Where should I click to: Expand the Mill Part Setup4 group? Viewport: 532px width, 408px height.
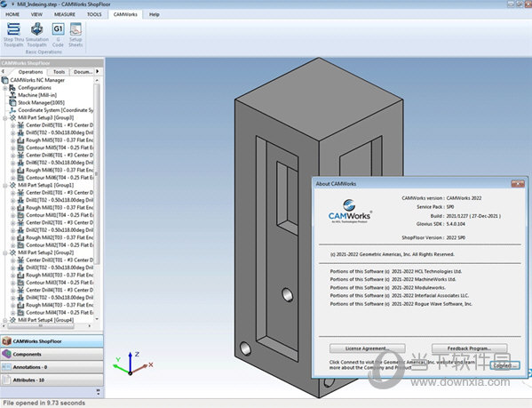click(x=5, y=320)
